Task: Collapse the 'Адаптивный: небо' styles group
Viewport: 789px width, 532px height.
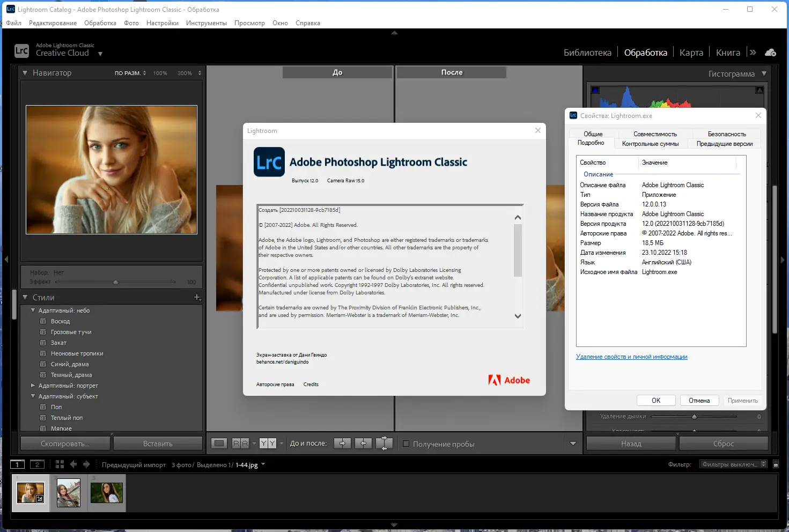Action: [x=34, y=310]
